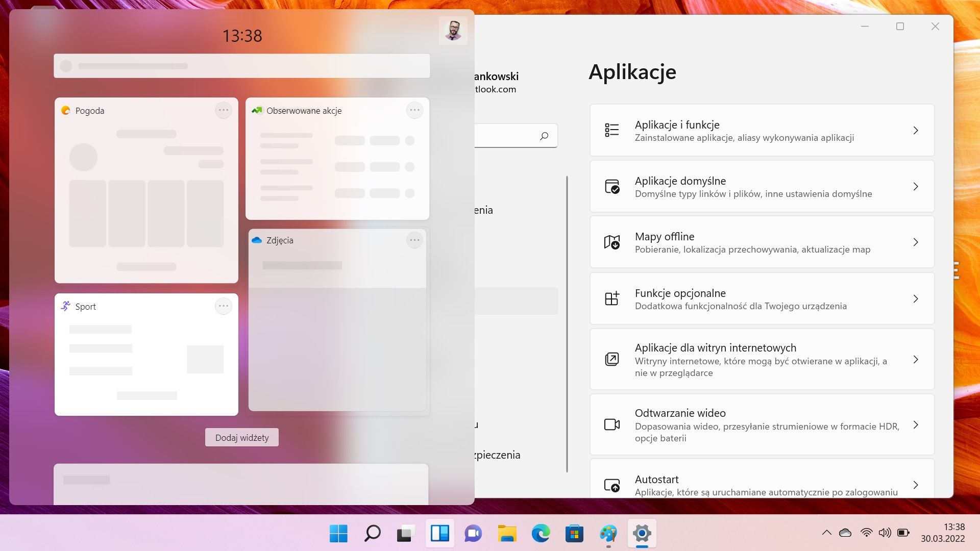Open Aplikacje dla witryn internetowych
This screenshot has height=551, width=980.
(x=762, y=359)
